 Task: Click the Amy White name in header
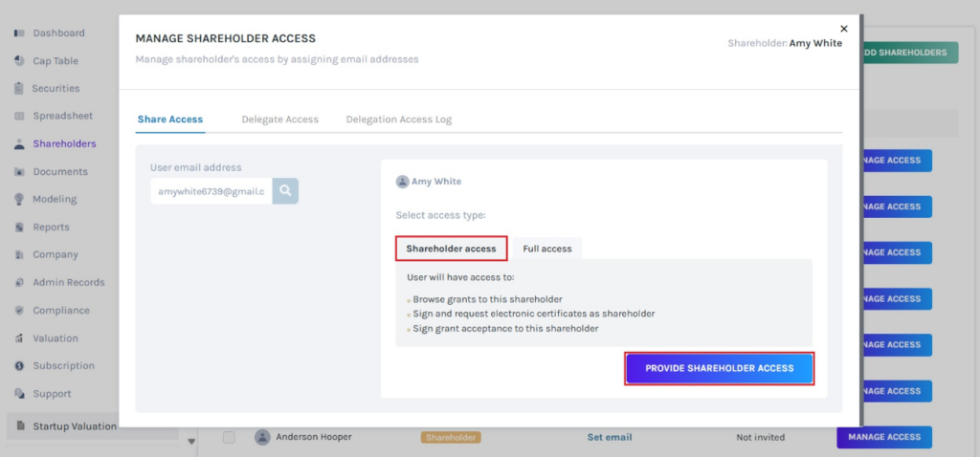[x=815, y=44]
